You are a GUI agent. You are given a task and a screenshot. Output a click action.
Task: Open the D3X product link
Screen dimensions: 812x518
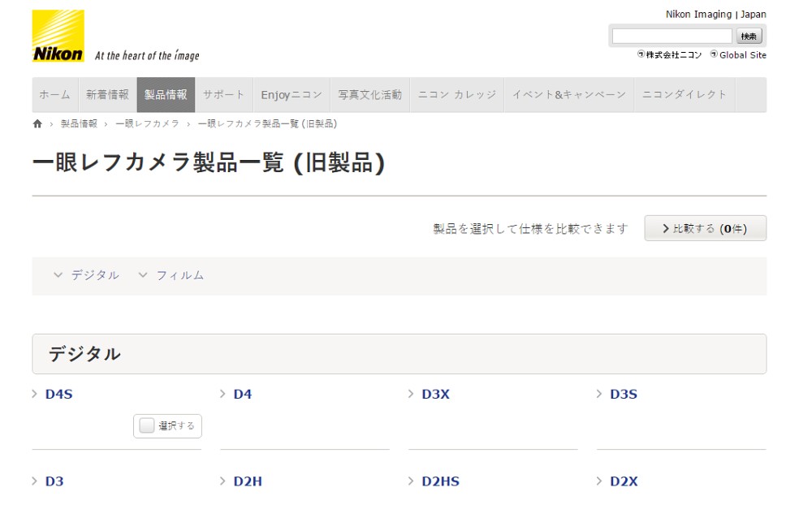(x=435, y=395)
